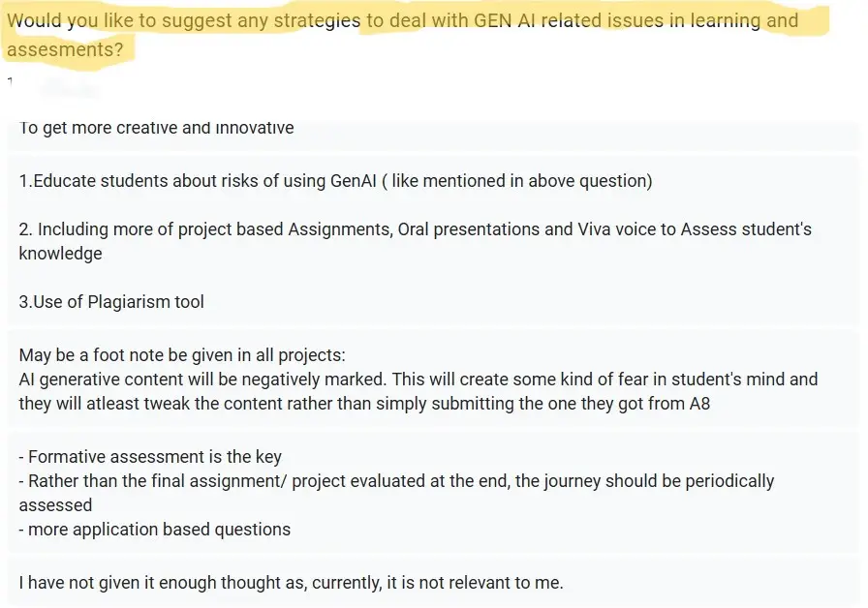
Task: Select the line "1.Educate students about risks"
Action: [x=335, y=181]
